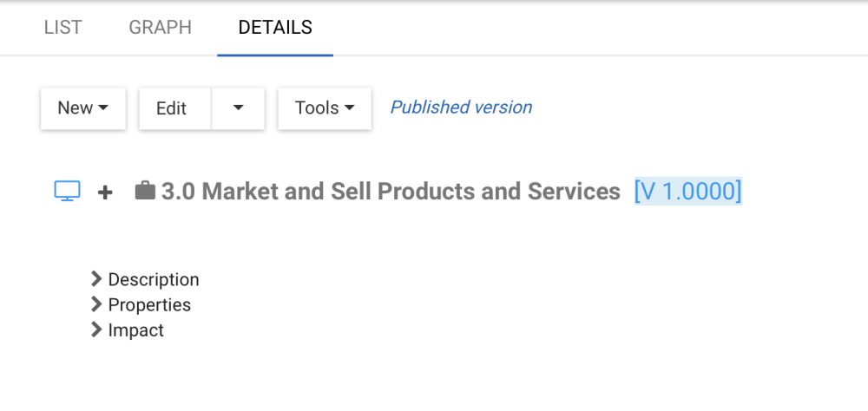Click the Published version link
This screenshot has width=868, height=411.
pos(461,108)
